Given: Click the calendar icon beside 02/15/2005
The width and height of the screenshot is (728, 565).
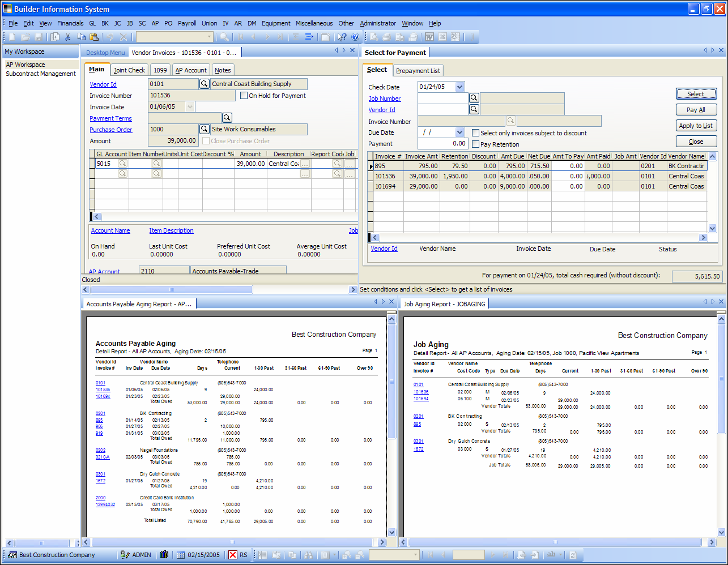Looking at the screenshot, I should click(x=181, y=555).
